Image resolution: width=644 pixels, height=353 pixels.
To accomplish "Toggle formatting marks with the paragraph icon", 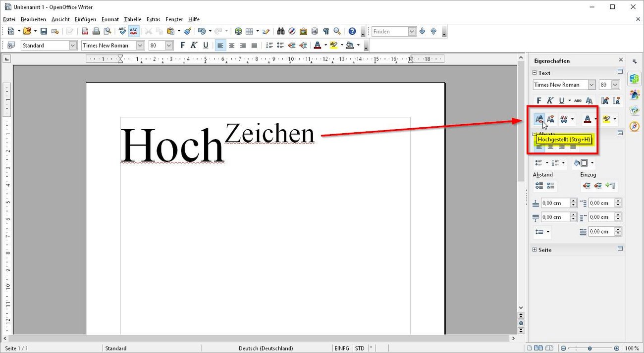I will pos(325,31).
